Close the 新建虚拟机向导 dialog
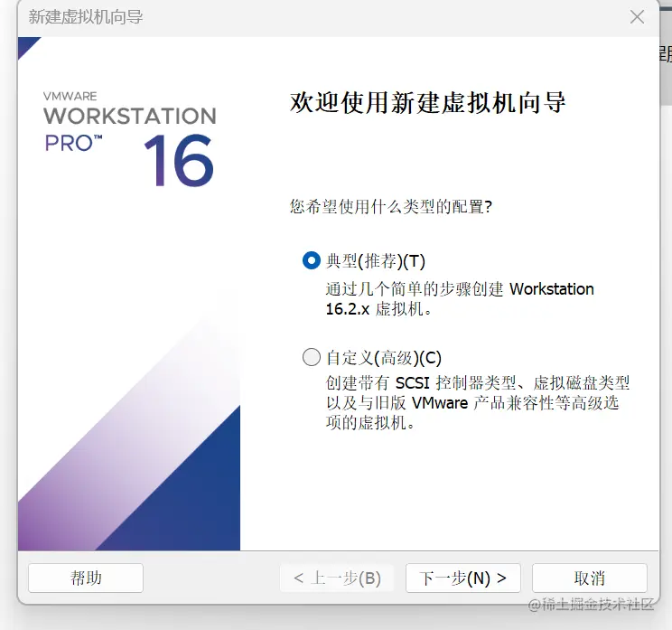Viewport: 672px width, 630px height. (x=637, y=17)
